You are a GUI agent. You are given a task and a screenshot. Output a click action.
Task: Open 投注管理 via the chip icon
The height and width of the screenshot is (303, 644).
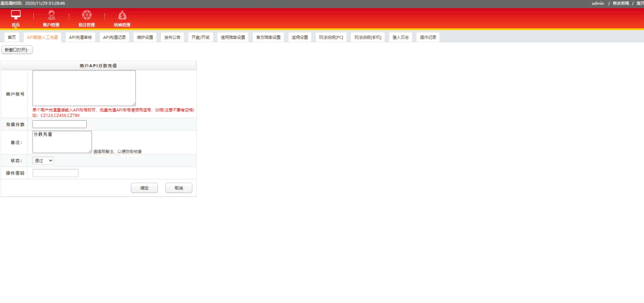click(x=87, y=15)
